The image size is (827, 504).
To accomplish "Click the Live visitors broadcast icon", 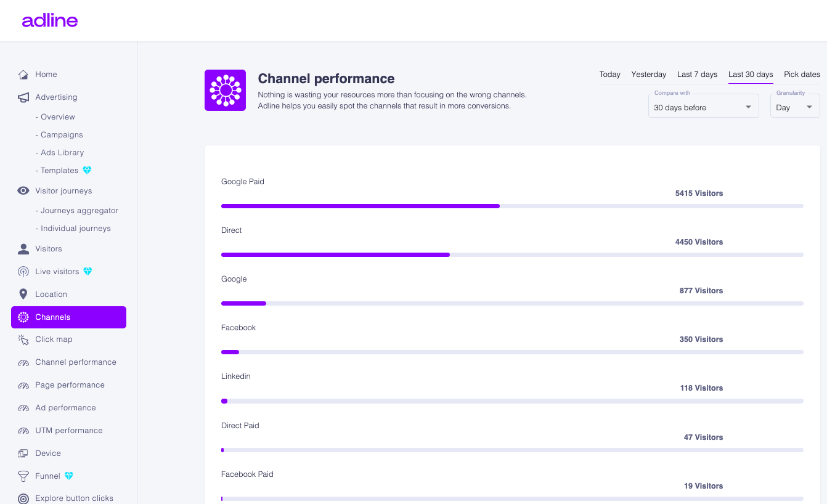I will 23,272.
